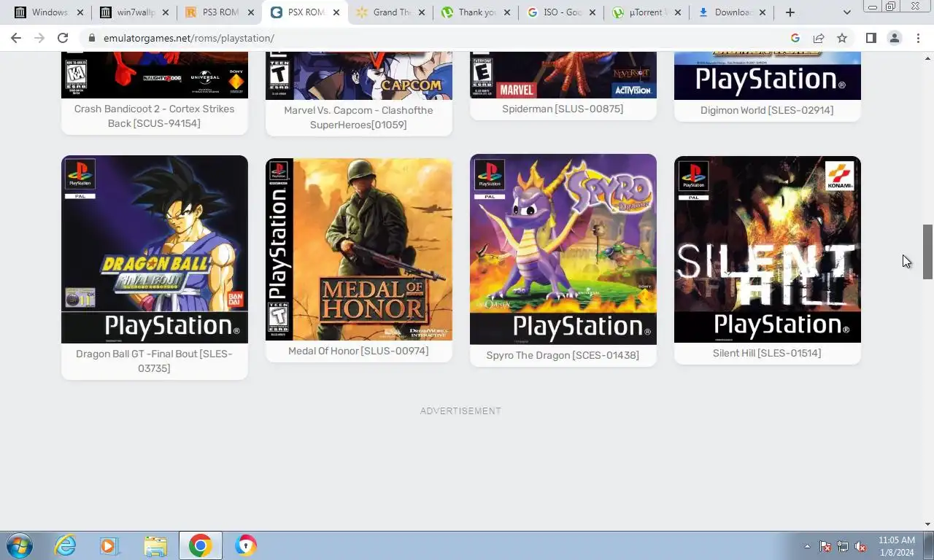The height and width of the screenshot is (560, 934).
Task: Open the side panel icon
Action: coord(871,38)
